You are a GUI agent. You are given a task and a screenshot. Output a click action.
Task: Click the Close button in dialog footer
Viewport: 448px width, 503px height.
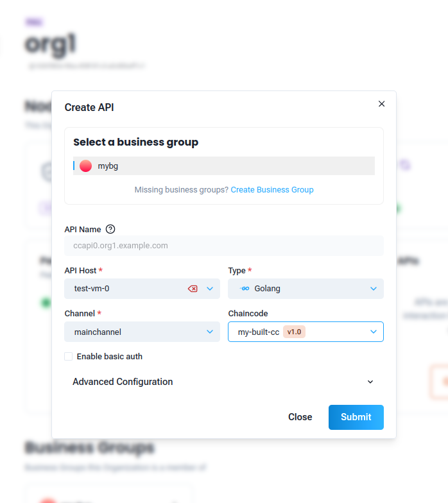click(300, 417)
